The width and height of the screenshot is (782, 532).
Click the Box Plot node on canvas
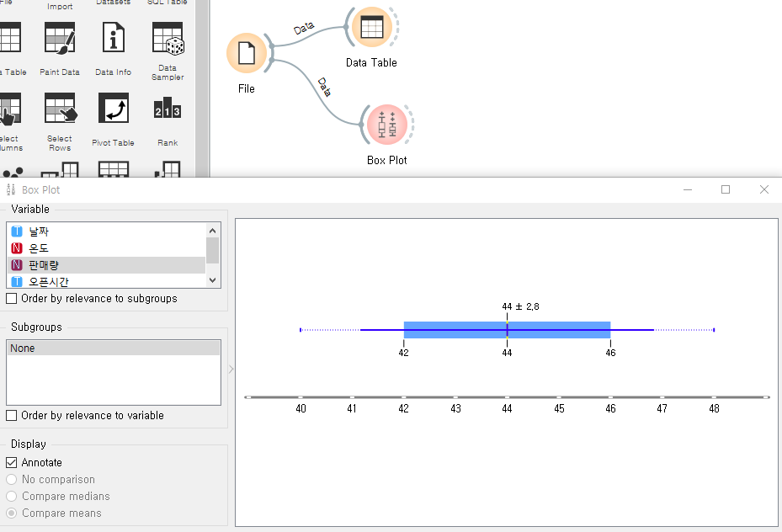(387, 125)
